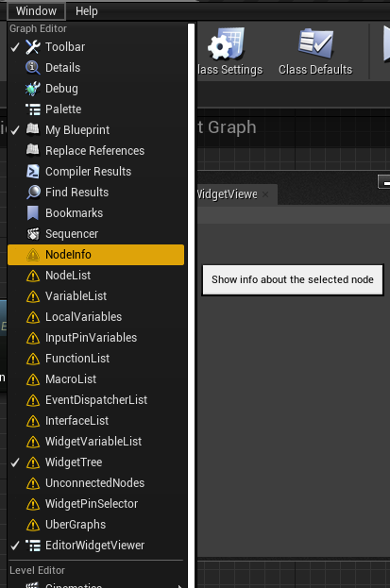The image size is (390, 588).
Task: Select the Debug bug icon
Action: [33, 89]
